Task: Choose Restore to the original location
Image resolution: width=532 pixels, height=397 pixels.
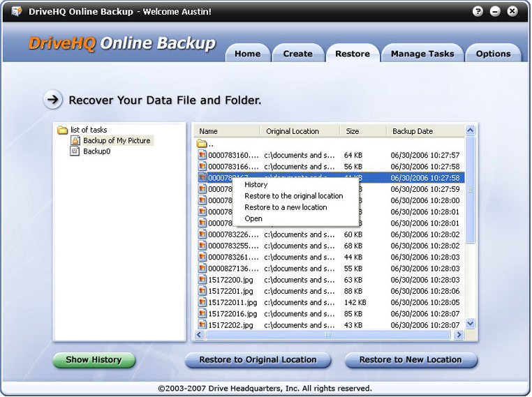Action: point(294,196)
